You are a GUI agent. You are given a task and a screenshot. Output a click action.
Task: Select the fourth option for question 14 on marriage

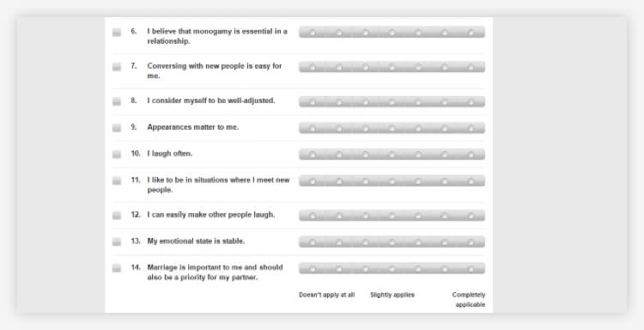click(392, 269)
